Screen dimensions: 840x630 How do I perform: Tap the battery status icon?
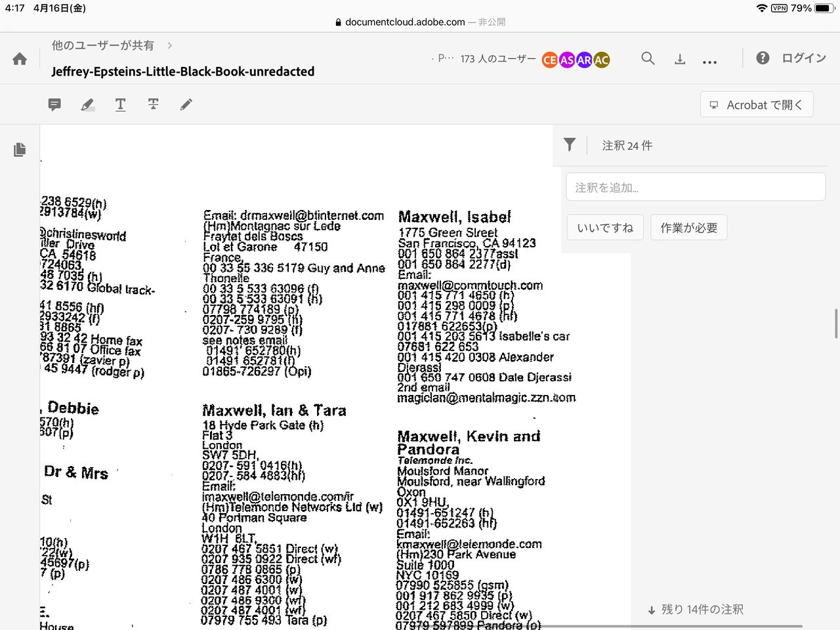coord(824,9)
